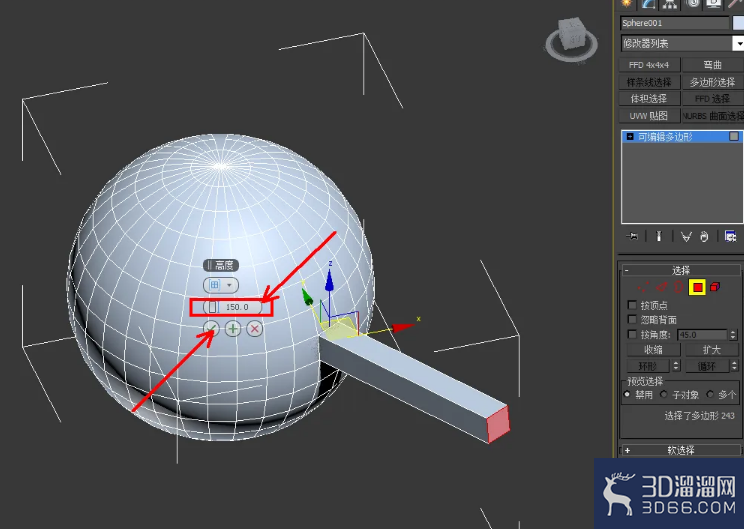Click the blue Z axis gizmo arrow
Image resolution: width=744 pixels, height=529 pixels.
[329, 279]
